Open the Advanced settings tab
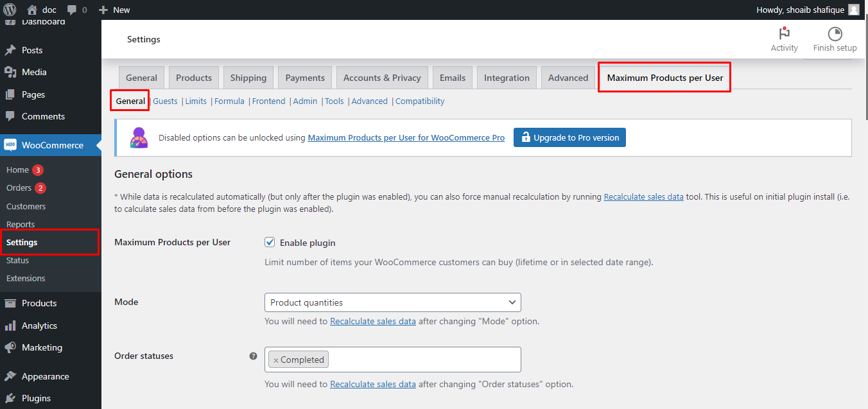Screen dimensions: 868x409 click(568, 78)
